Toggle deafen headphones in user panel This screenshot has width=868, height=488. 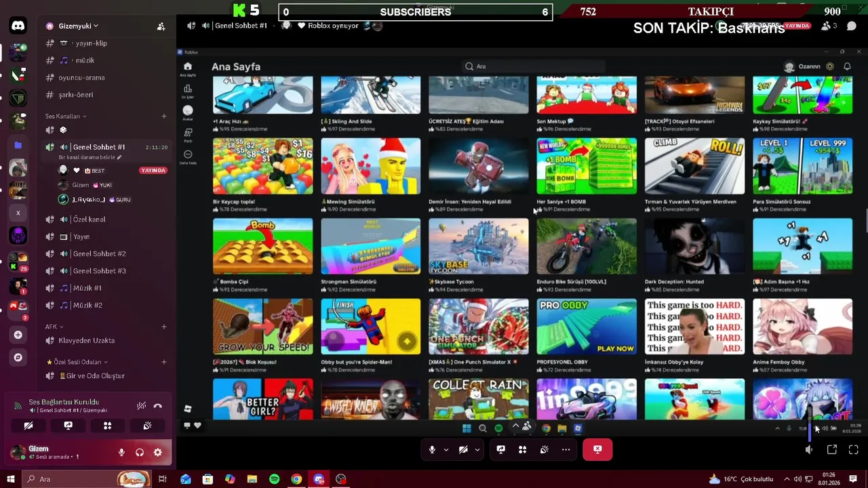tap(140, 452)
